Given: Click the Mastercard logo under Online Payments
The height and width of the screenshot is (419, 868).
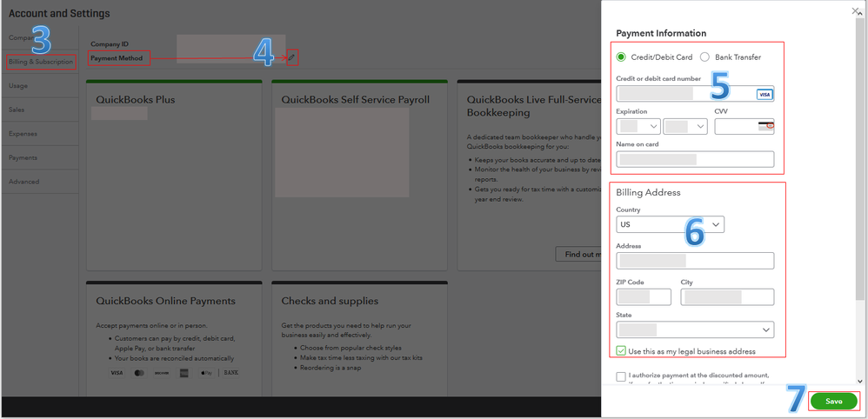Looking at the screenshot, I should pyautogui.click(x=139, y=373).
